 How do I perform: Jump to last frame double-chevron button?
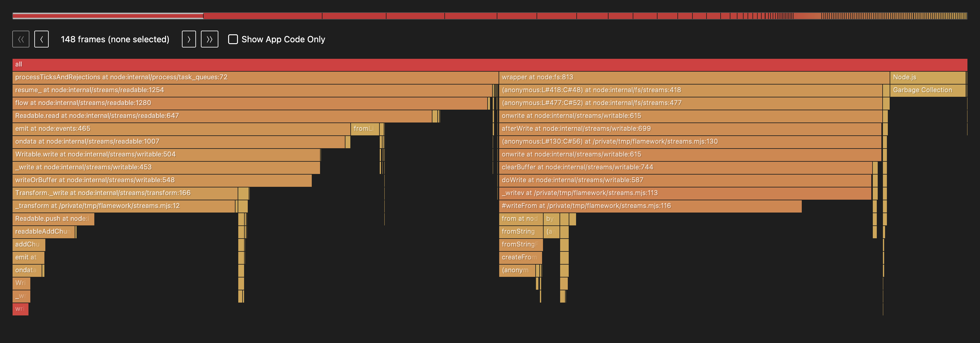[x=209, y=39]
